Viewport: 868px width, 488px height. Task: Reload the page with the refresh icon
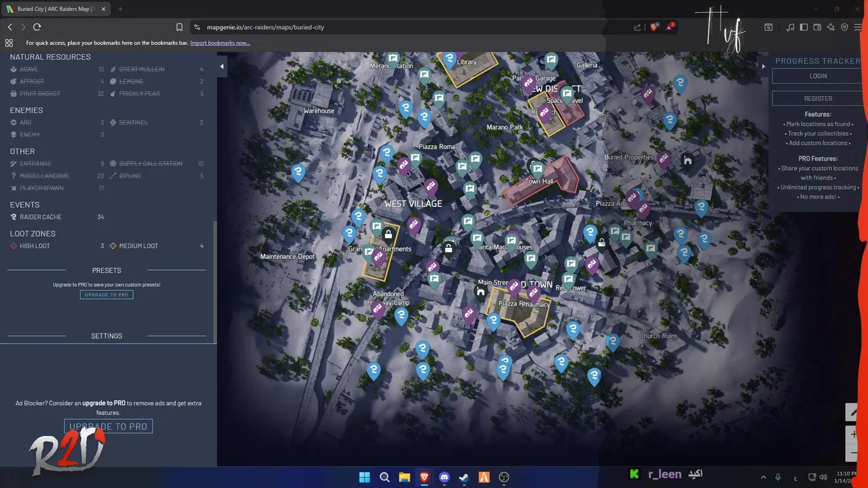[x=37, y=27]
